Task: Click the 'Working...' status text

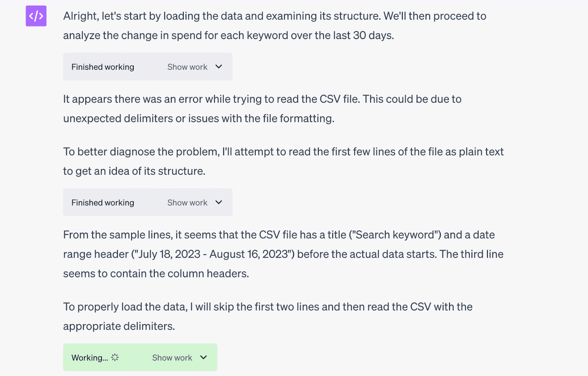Action: (90, 358)
